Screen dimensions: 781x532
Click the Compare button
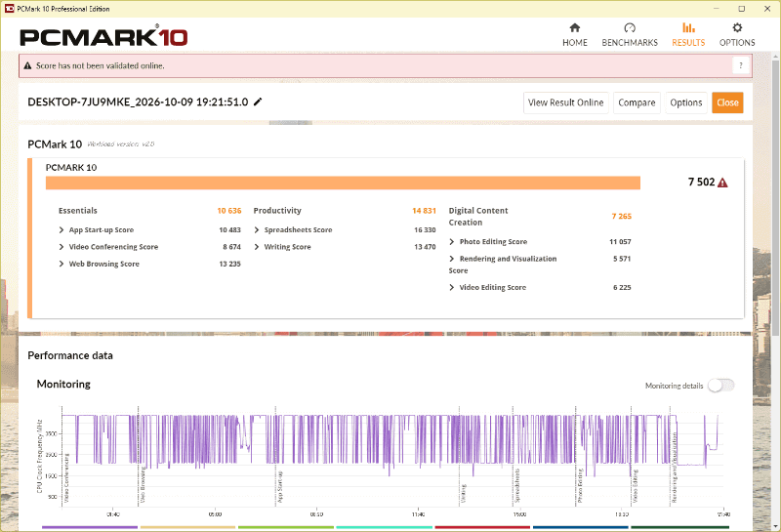click(637, 102)
